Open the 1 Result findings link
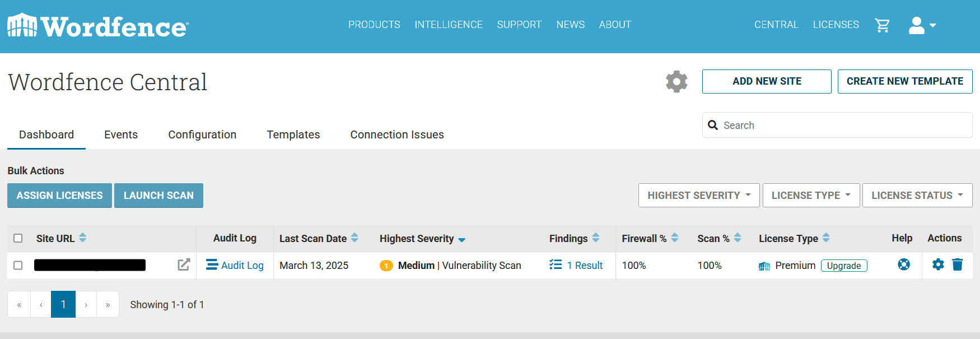 (585, 265)
